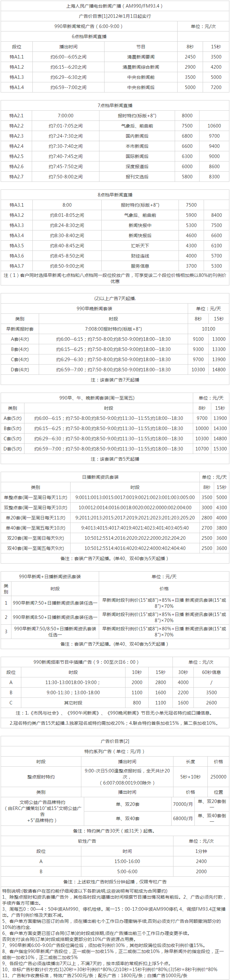The width and height of the screenshot is (230, 980).
Task: Click the 双40套(周一至周五每天9次) cell
Action: (x=35, y=549)
